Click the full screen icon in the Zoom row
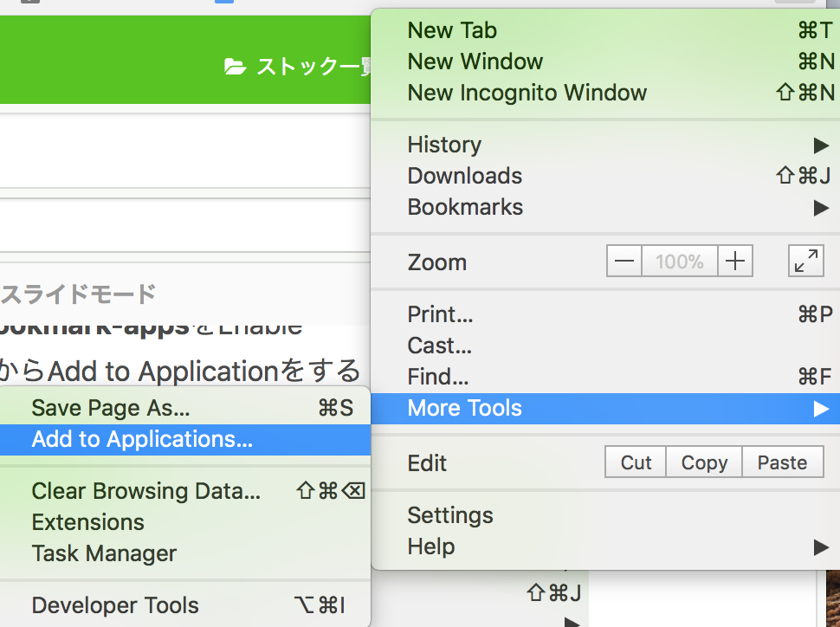 tap(805, 261)
